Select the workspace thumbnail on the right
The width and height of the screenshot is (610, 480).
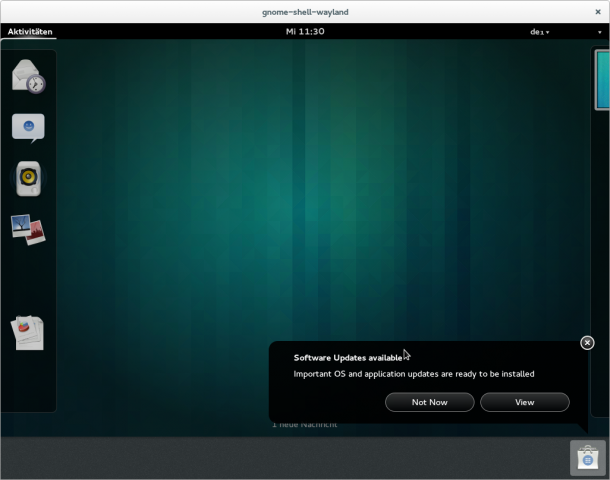coord(603,80)
